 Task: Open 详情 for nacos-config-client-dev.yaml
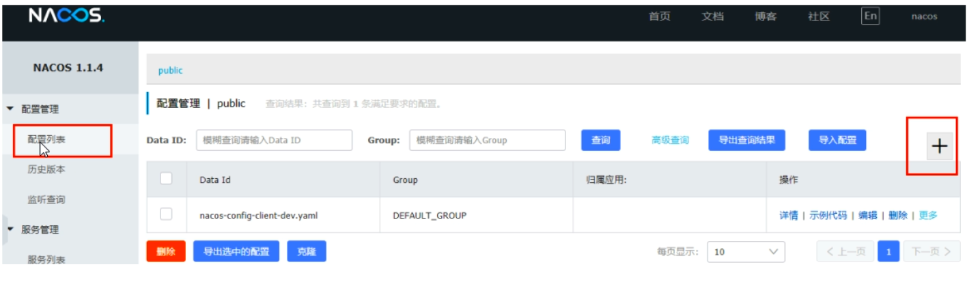point(789,215)
